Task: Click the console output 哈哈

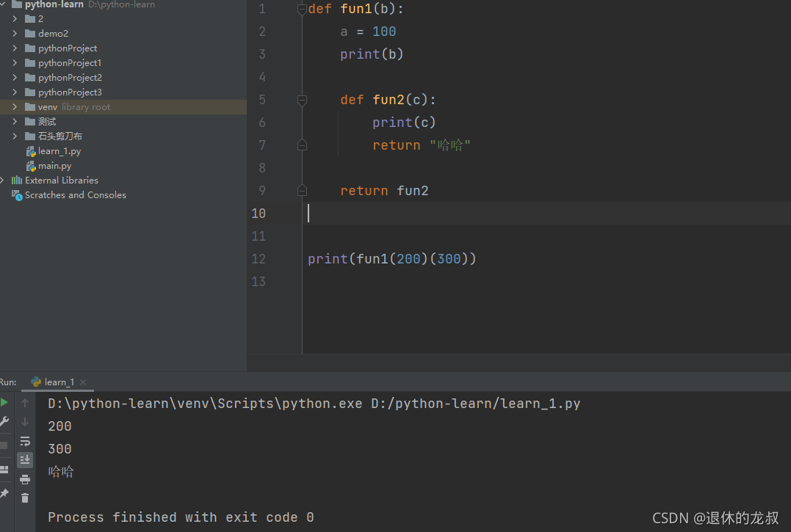Action: [61, 472]
